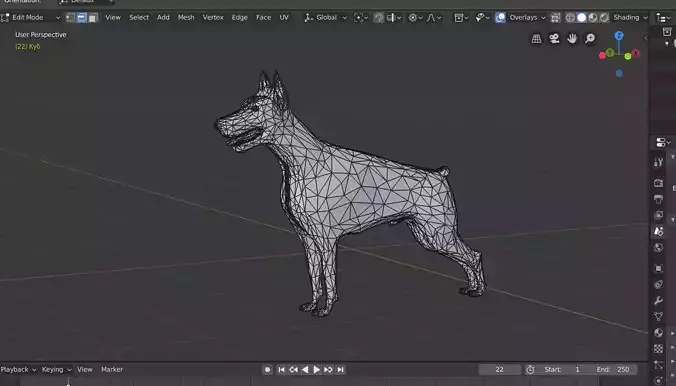Open the Shading options dropdown
The height and width of the screenshot is (386, 676).
pyautogui.click(x=630, y=18)
